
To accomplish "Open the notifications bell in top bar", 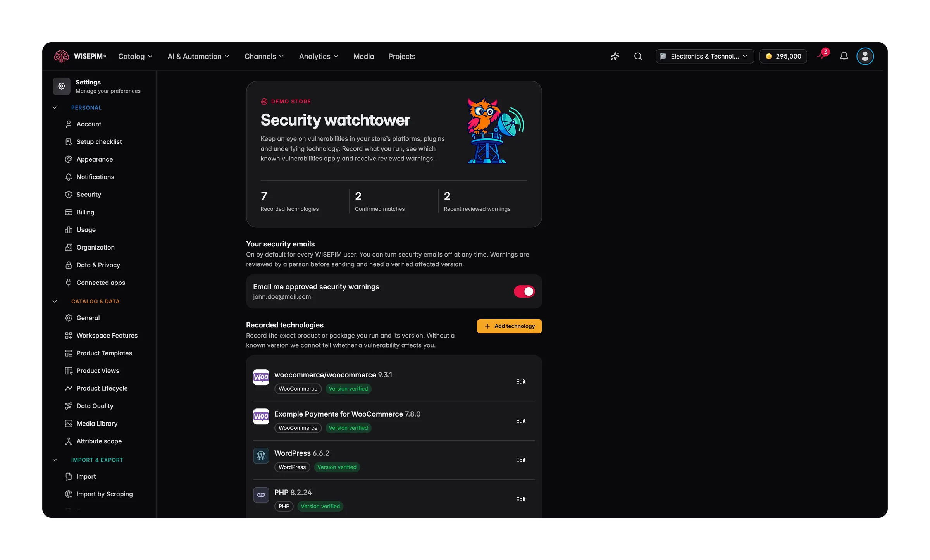I will (x=844, y=57).
